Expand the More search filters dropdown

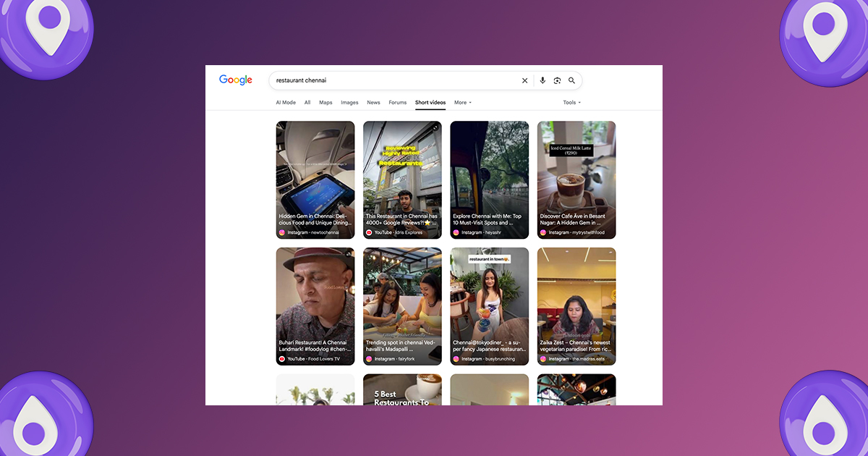click(463, 103)
